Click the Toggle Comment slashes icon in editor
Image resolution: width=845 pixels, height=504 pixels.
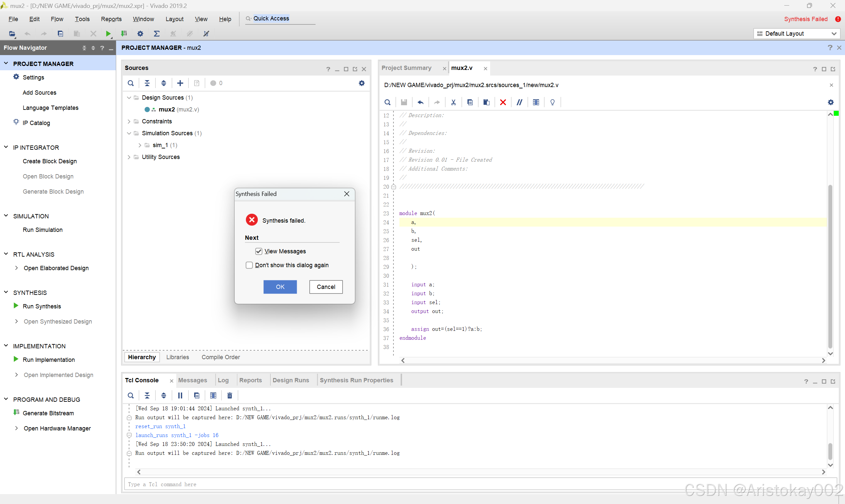click(x=519, y=102)
